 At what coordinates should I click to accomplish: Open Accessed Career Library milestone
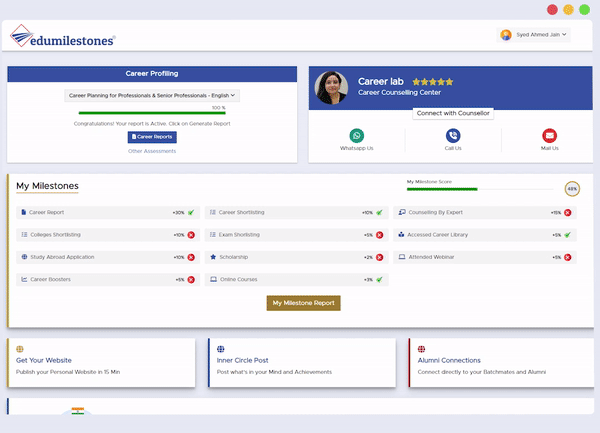click(485, 235)
